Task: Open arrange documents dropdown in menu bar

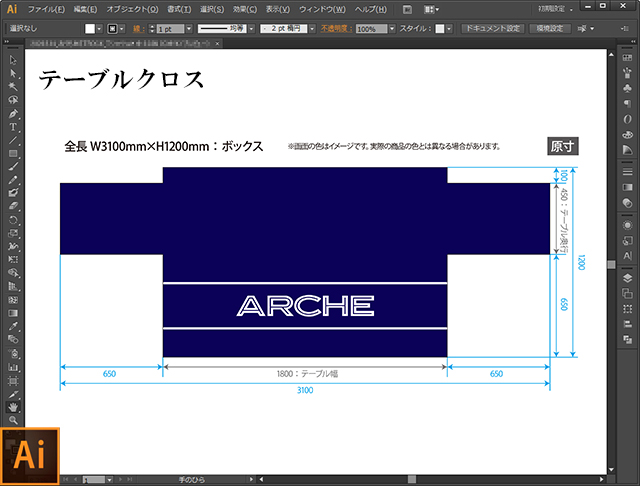Action: tap(431, 9)
